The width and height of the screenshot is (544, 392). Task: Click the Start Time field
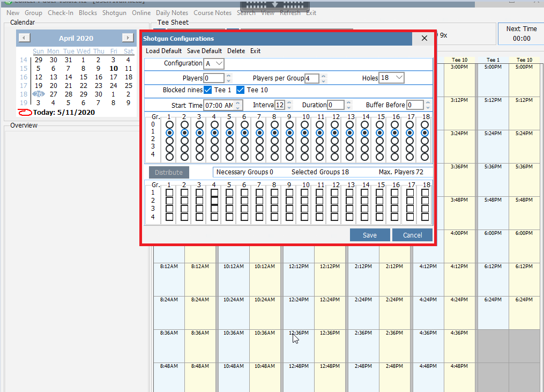pyautogui.click(x=219, y=105)
